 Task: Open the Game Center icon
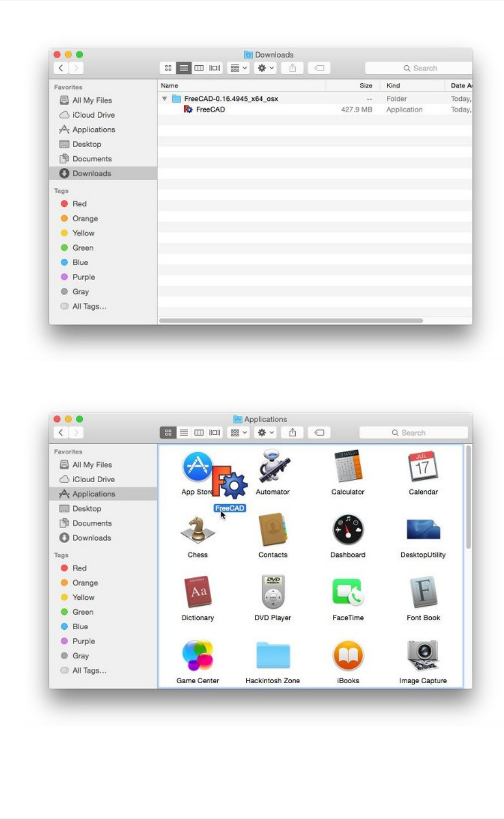[x=198, y=655]
